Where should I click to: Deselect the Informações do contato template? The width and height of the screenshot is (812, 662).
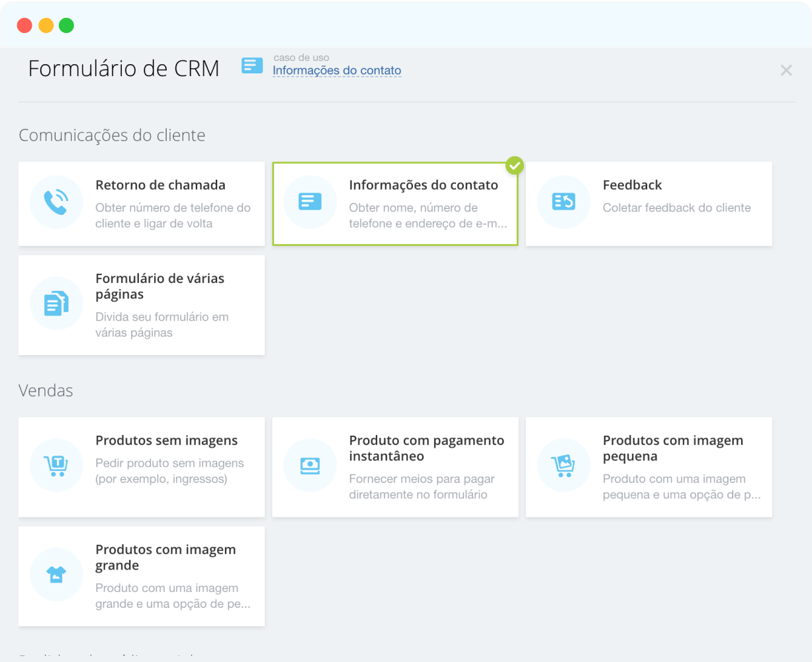coord(395,203)
